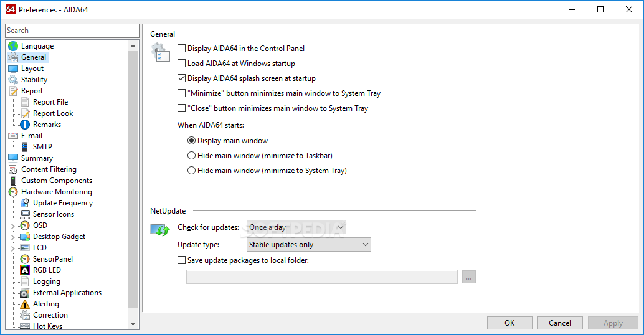
Task: Expand the LCD tree node
Action: [12, 248]
